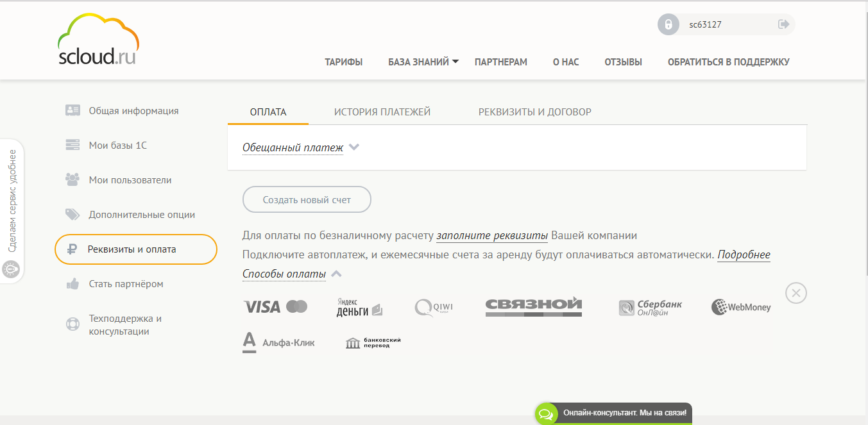This screenshot has width=868, height=425.
Task: Pick QIWI payment method
Action: coord(433,306)
